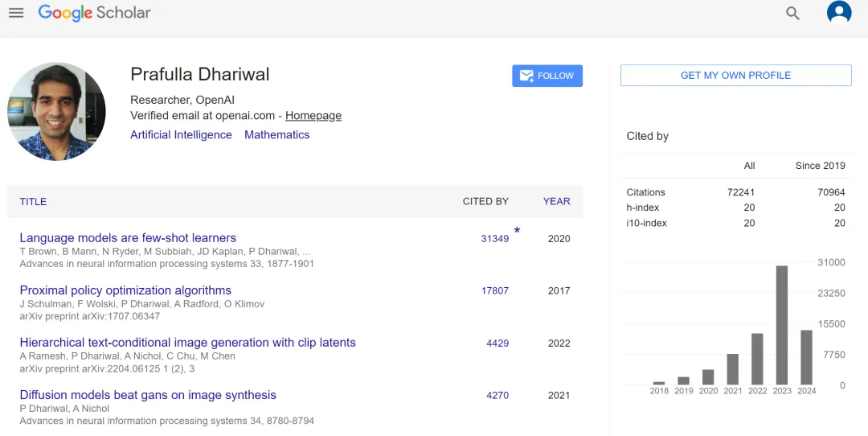Viewport: 868px width, 436px height.
Task: View the 17807 citations for the PPO paper
Action: [x=495, y=291]
